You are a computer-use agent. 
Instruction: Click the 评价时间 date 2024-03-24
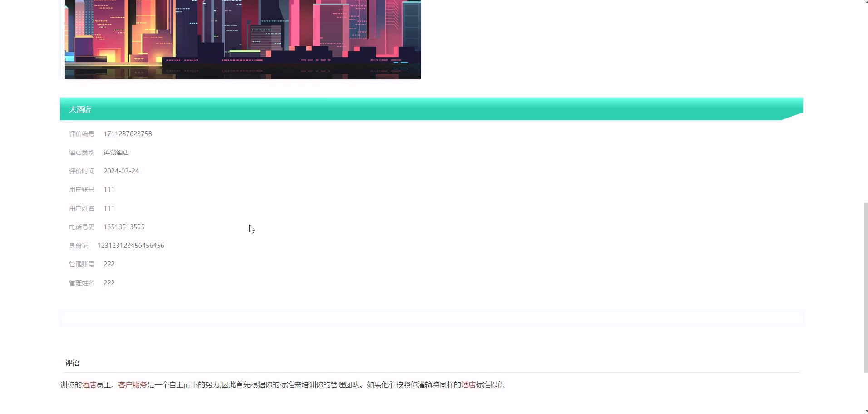click(x=121, y=171)
